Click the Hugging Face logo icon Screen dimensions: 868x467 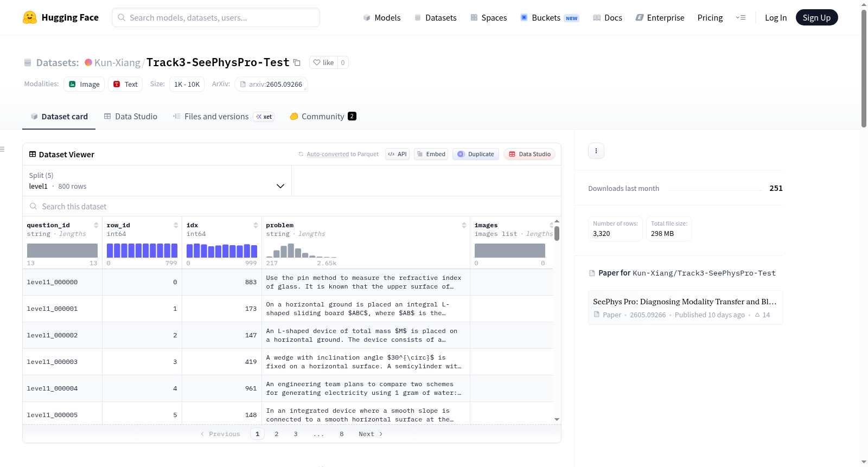[30, 17]
